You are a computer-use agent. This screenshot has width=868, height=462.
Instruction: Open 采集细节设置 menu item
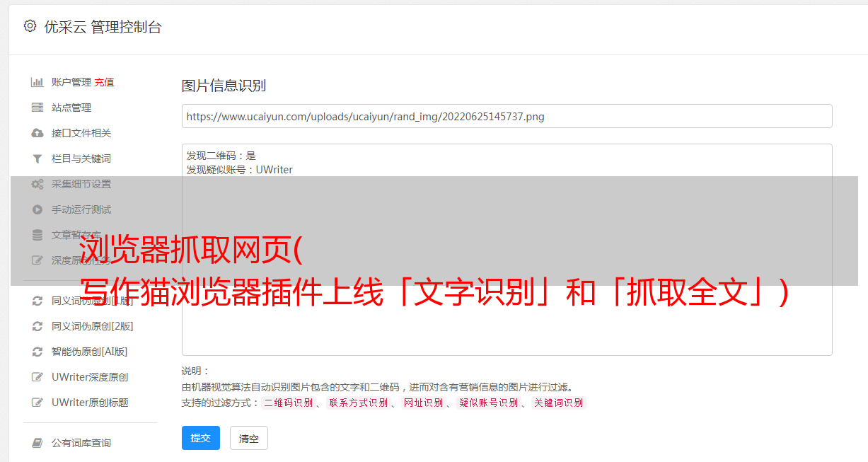[81, 184]
